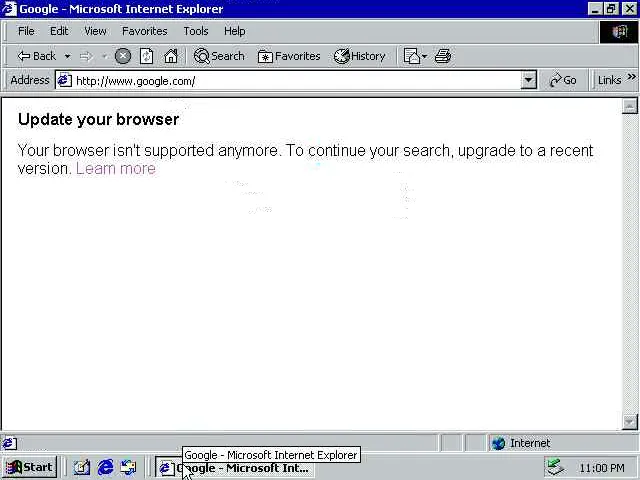Launch Internet Explorer quick launch icon
This screenshot has height=480, width=640.
105,467
